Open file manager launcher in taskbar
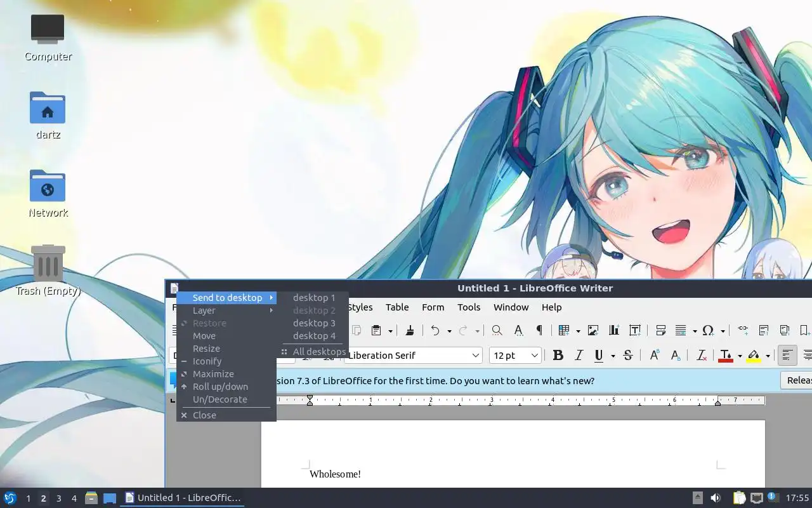 point(91,498)
